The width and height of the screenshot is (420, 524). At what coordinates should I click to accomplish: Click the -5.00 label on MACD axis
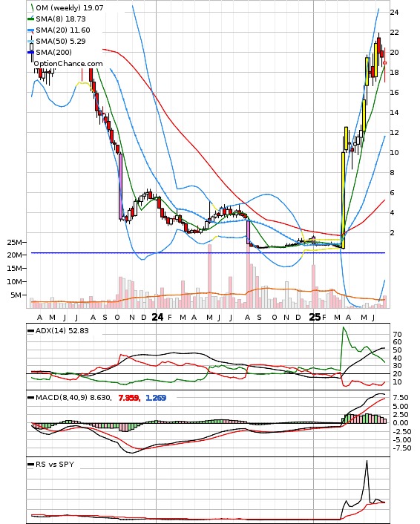point(401,440)
